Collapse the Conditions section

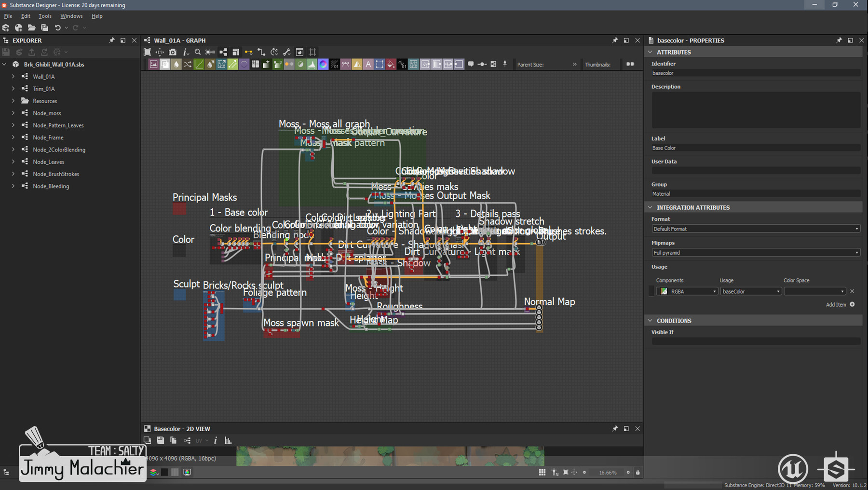pyautogui.click(x=650, y=321)
